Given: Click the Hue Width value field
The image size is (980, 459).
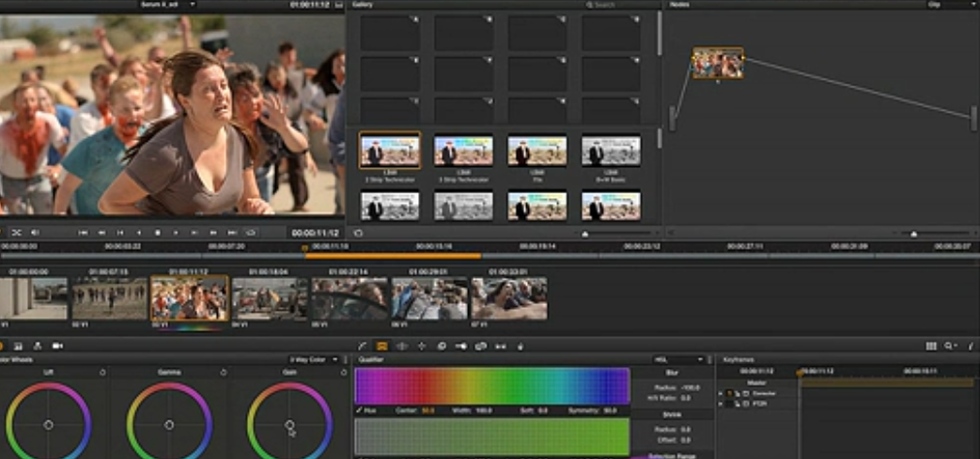Looking at the screenshot, I should [485, 411].
